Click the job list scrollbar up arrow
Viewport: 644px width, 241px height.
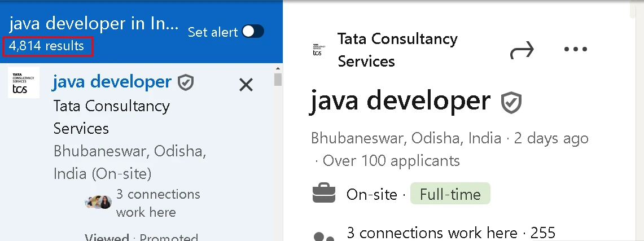[x=278, y=68]
